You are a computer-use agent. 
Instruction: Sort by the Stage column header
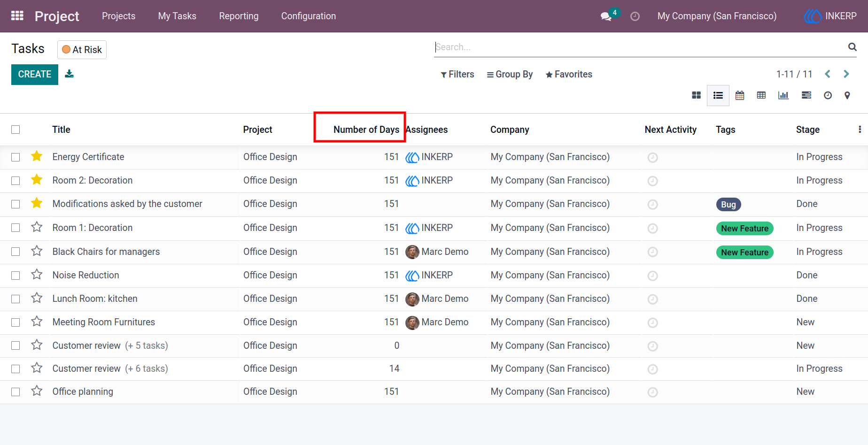(808, 130)
